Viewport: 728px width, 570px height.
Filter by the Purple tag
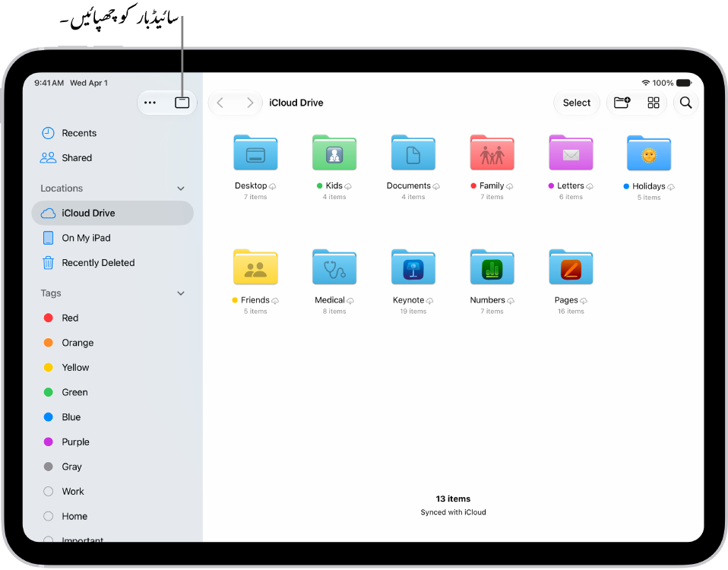click(112, 442)
